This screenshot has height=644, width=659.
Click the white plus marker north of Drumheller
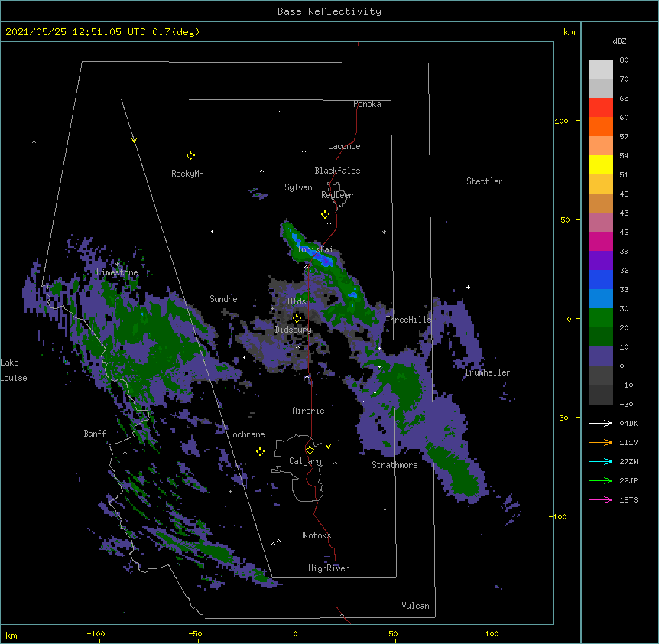coord(468,287)
